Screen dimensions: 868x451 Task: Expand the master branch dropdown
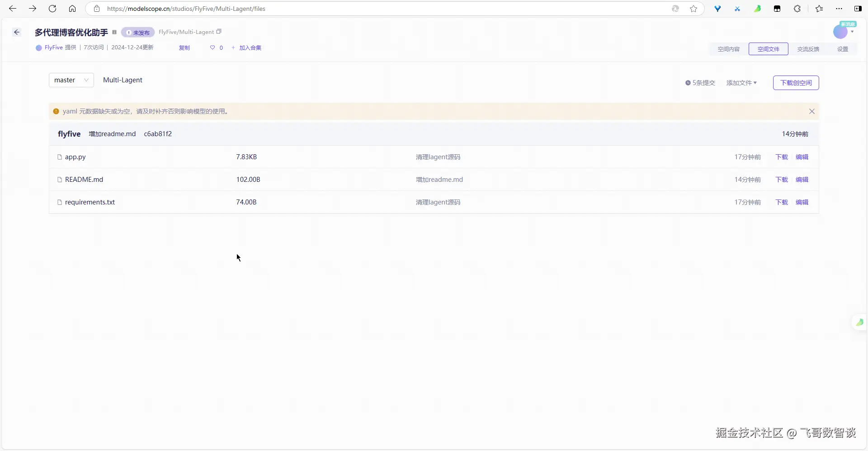coord(71,80)
